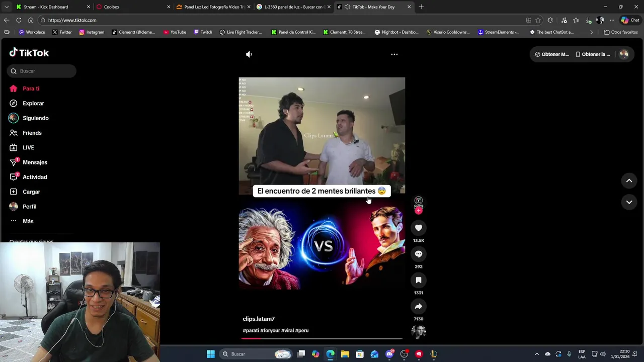Viewport: 644px width, 362px height.
Task: Like the video with the heart icon
Action: 419,228
